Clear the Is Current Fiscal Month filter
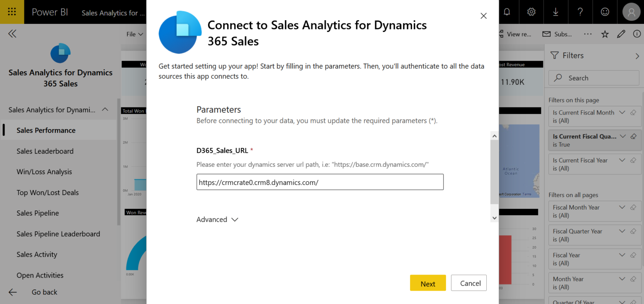Screen dimensions: 644x304 click(634, 112)
